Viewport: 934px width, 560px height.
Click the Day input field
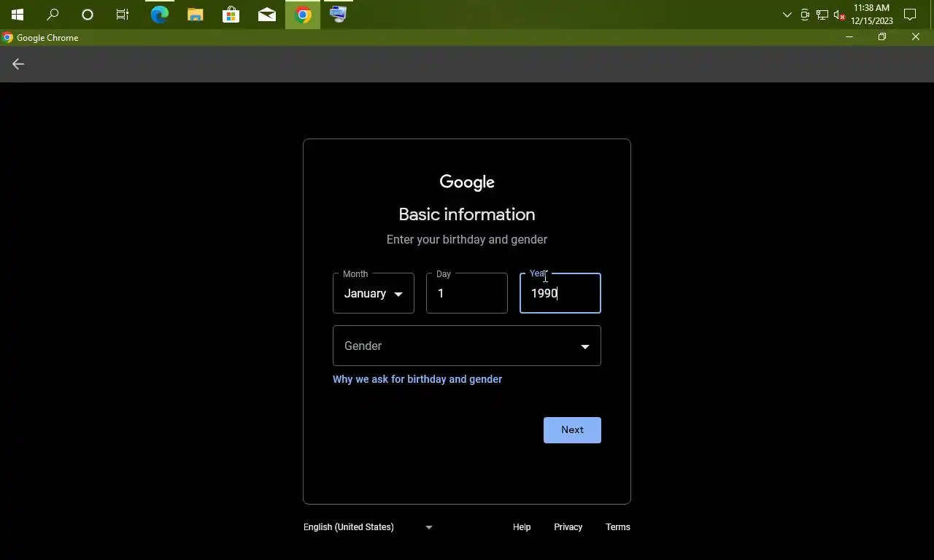[x=467, y=293]
